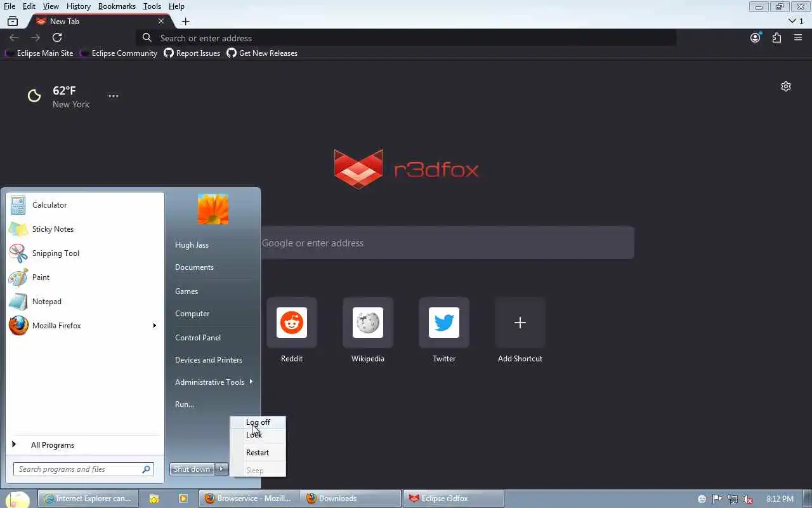Open the File menu
Viewport: 812px width, 508px height.
pos(10,6)
